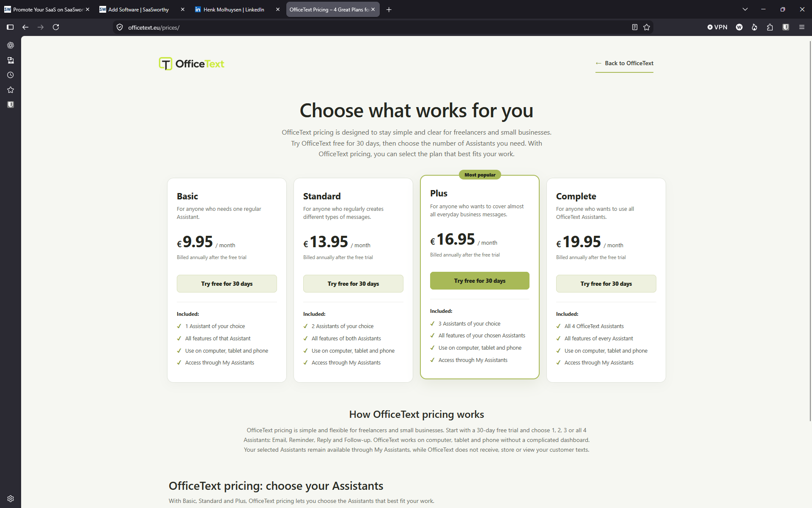Open bookmarks star in sidebar
The width and height of the screenshot is (812, 508).
(x=11, y=90)
